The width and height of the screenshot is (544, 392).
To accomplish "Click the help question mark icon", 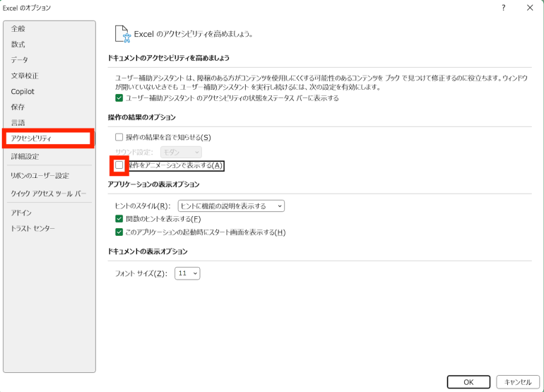I will pyautogui.click(x=503, y=8).
